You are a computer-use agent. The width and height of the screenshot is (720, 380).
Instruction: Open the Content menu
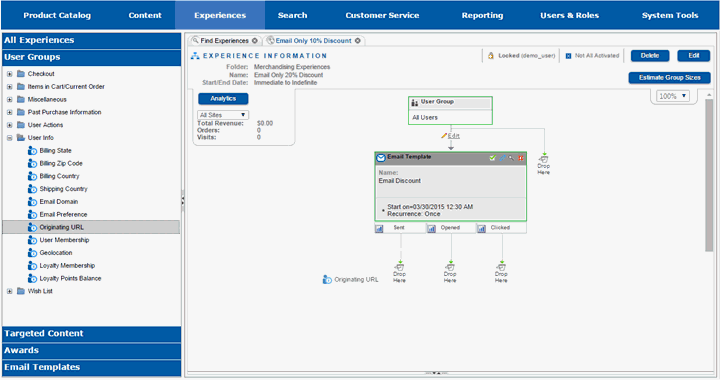[x=145, y=15]
